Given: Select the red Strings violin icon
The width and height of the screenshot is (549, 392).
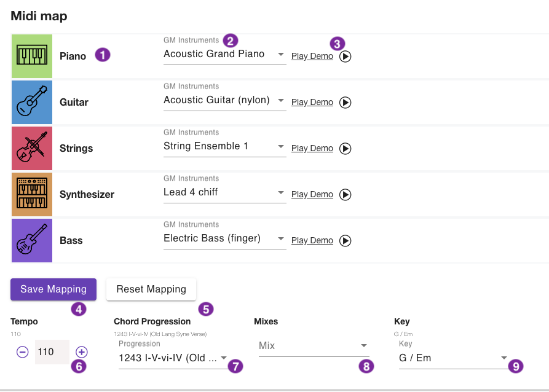Looking at the screenshot, I should (32, 148).
